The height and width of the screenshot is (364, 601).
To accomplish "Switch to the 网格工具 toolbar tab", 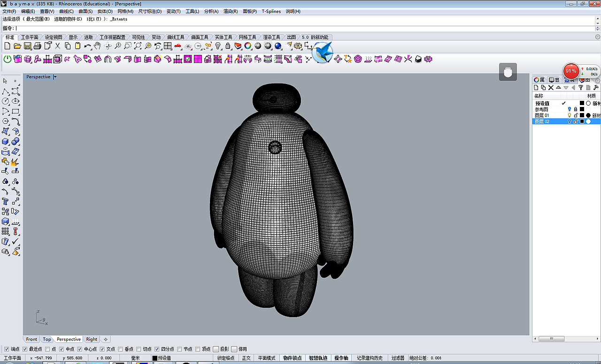I will (x=247, y=37).
